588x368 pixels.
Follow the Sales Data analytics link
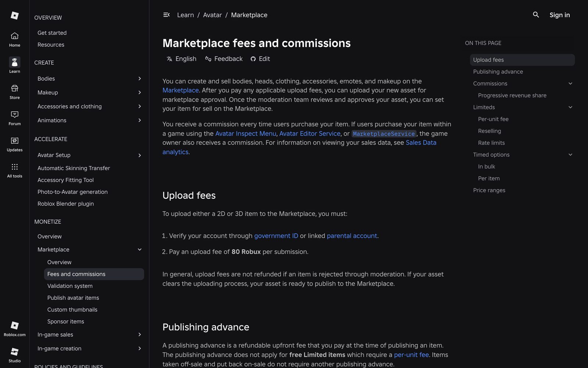tap(421, 143)
